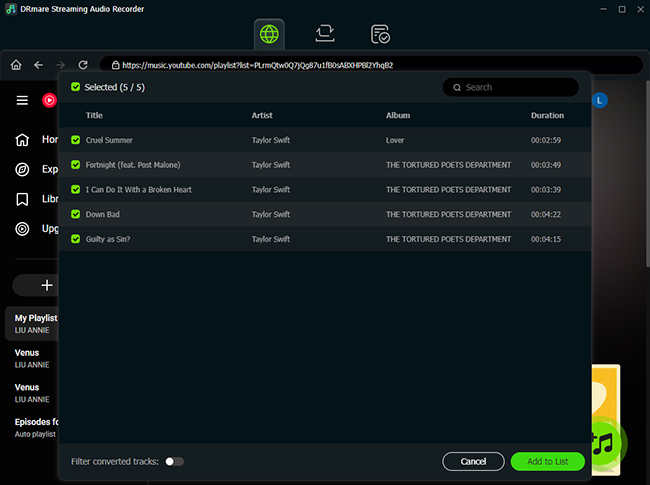Click the Add to List button
The image size is (650, 485).
click(548, 461)
